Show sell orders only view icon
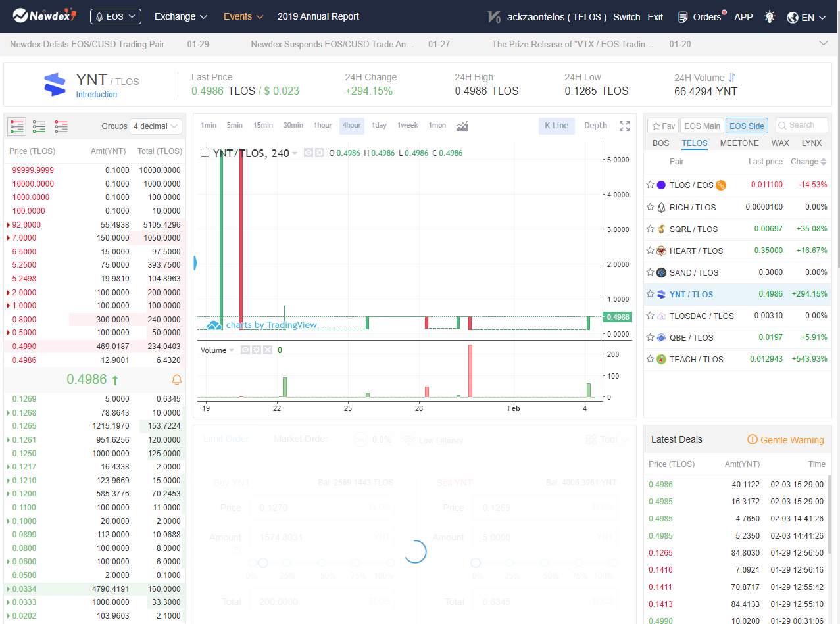 coord(61,126)
